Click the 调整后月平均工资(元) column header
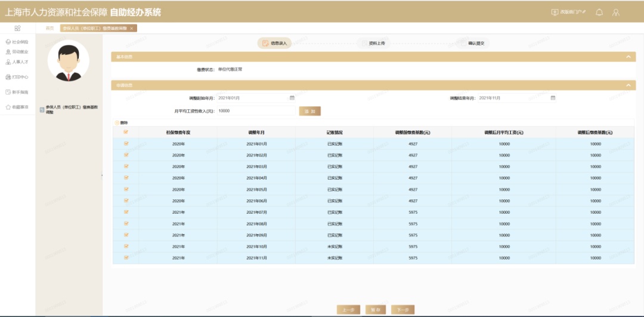644x317 pixels. tap(504, 133)
